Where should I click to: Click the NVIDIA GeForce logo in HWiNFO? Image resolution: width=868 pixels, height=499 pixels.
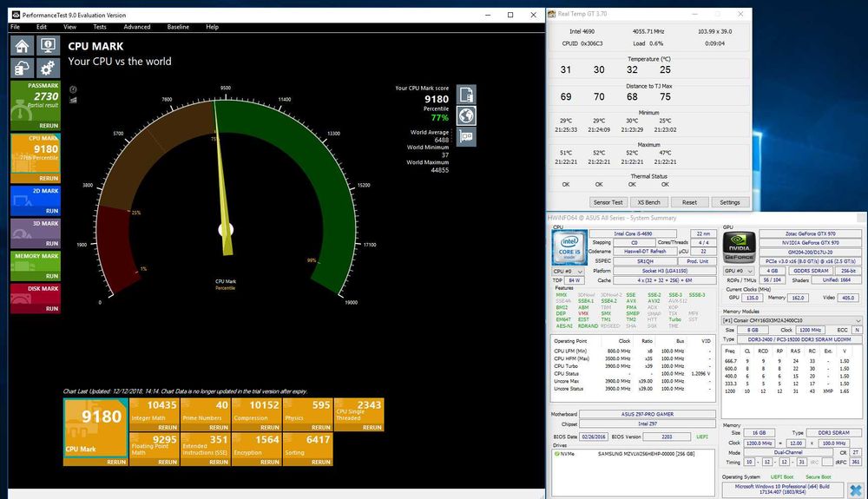click(739, 246)
